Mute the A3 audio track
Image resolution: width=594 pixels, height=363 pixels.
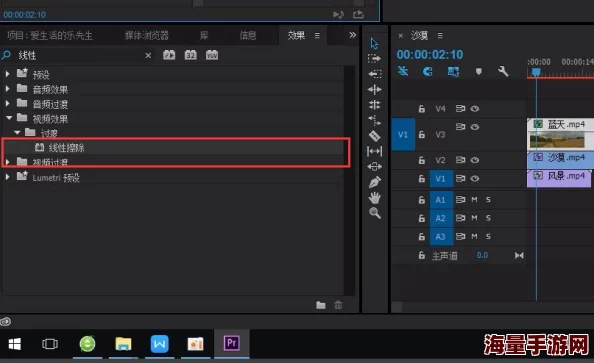click(x=474, y=236)
